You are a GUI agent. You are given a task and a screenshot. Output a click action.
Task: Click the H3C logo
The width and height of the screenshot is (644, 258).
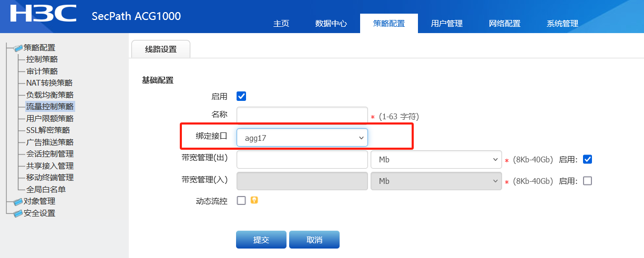[43, 14]
